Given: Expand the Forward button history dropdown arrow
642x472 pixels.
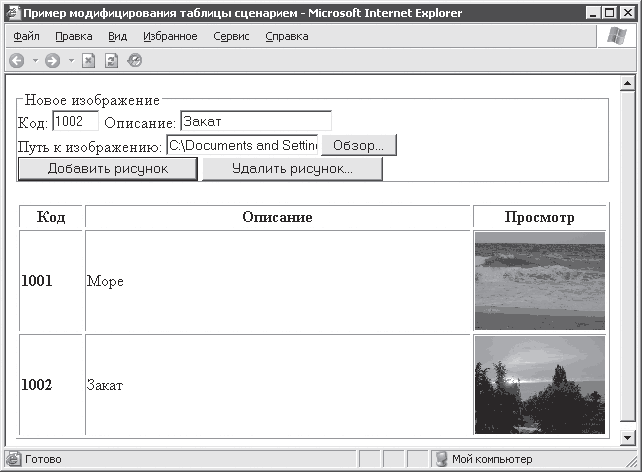Looking at the screenshot, I should pos(70,60).
